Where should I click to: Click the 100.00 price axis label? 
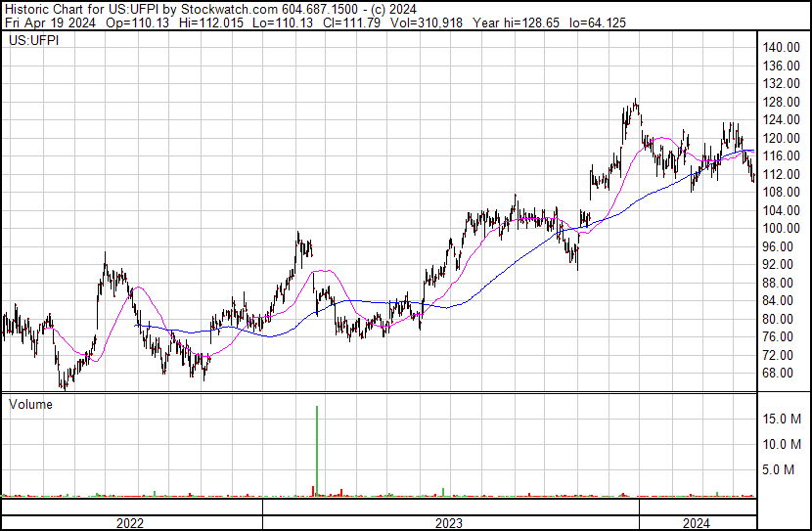click(x=785, y=229)
